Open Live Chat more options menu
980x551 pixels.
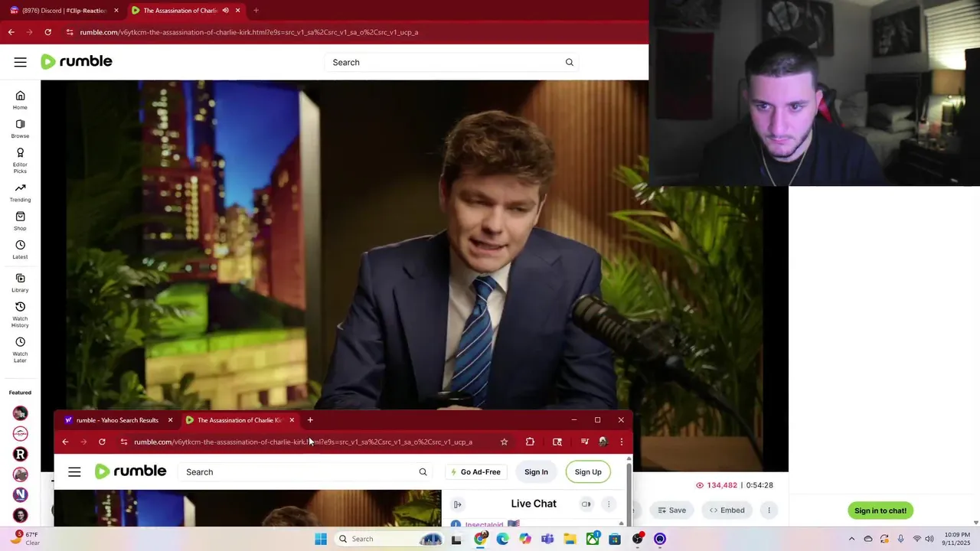click(609, 504)
